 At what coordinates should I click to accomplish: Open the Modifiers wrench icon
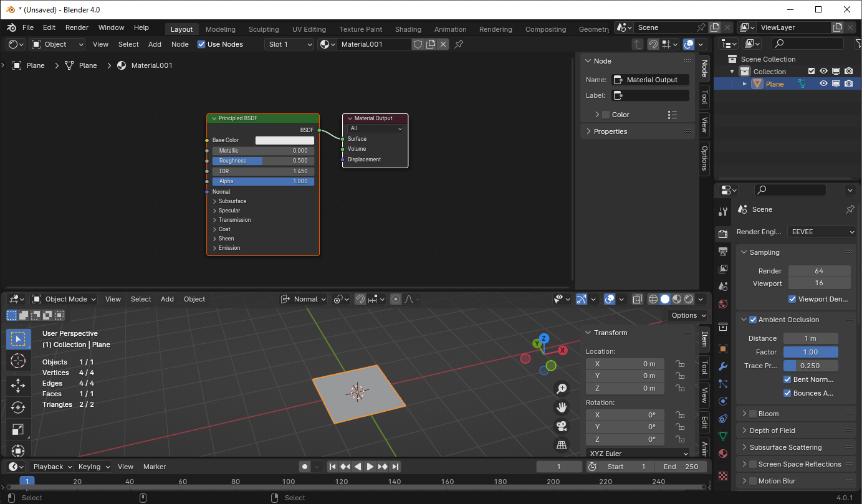[x=723, y=366]
